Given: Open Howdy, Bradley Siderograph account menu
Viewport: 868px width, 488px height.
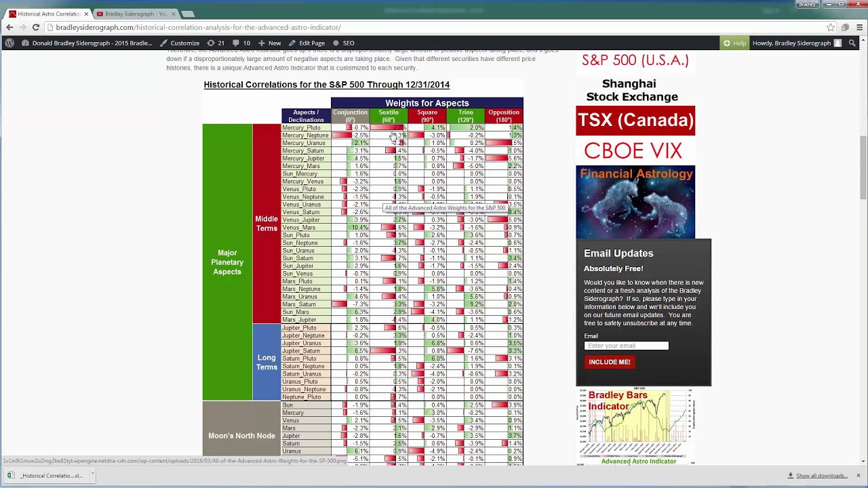Looking at the screenshot, I should pos(797,43).
